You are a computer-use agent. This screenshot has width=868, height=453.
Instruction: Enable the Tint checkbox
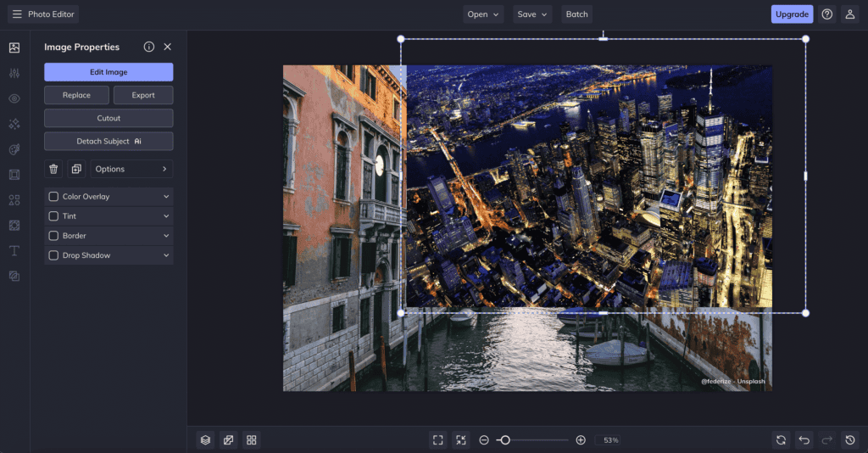[x=53, y=216]
